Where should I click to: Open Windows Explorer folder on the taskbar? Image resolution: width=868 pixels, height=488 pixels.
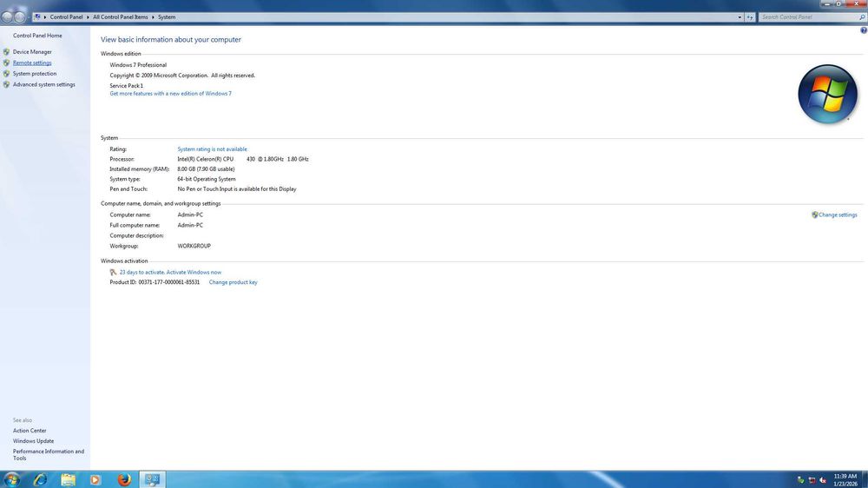[x=68, y=479]
